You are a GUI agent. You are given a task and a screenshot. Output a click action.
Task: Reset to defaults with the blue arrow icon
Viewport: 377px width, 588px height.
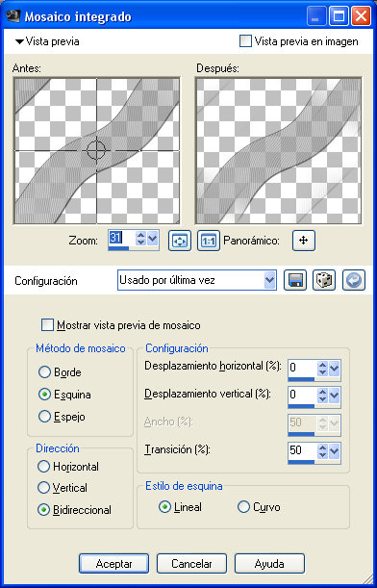pos(354,280)
